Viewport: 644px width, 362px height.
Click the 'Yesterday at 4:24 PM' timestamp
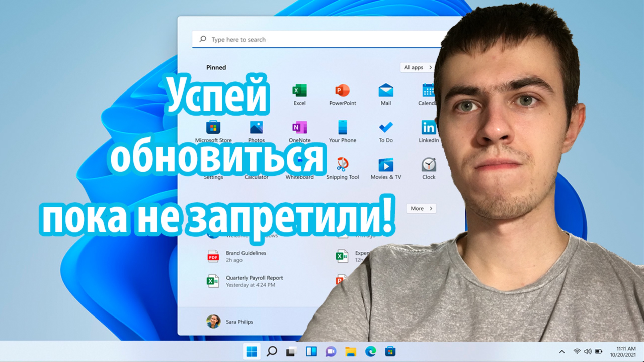click(x=251, y=285)
